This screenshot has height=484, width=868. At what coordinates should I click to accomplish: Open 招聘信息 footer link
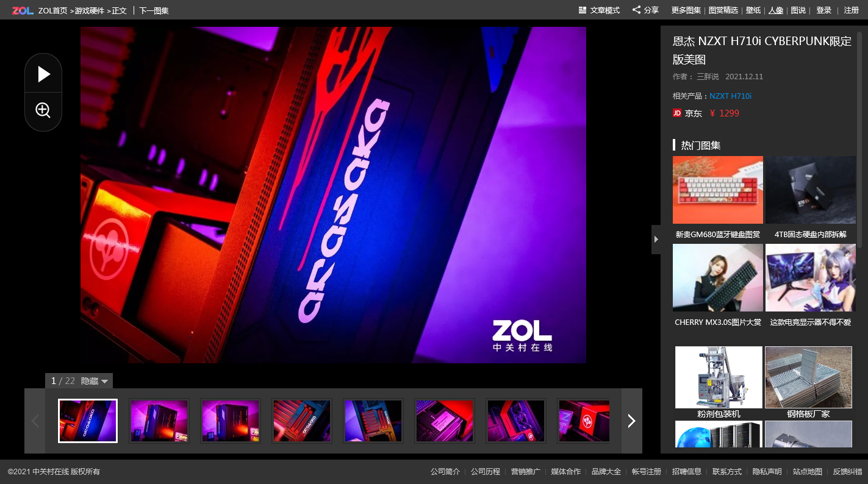pos(687,472)
